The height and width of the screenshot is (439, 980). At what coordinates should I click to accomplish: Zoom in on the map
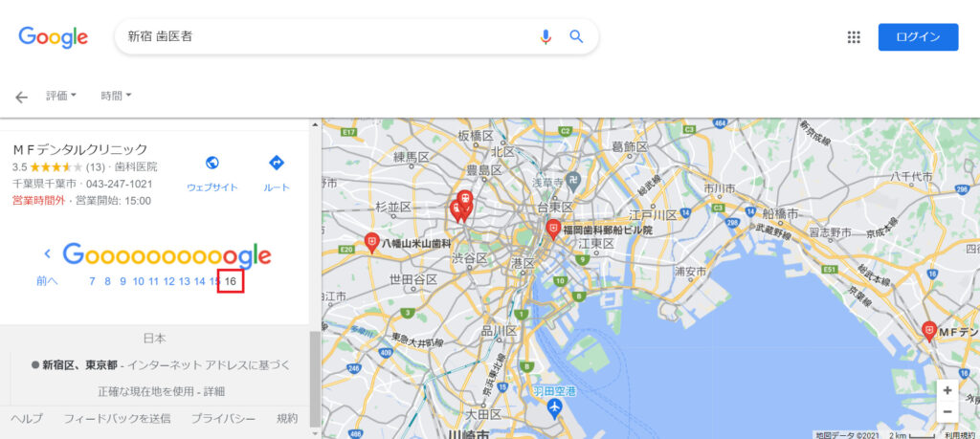click(x=947, y=390)
